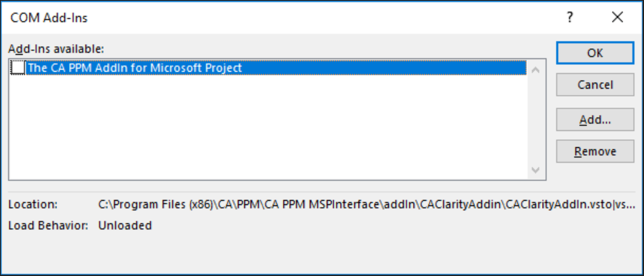Screen dimensions: 644x276
Task: Click the Unloaded load behavior value
Action: 125,226
